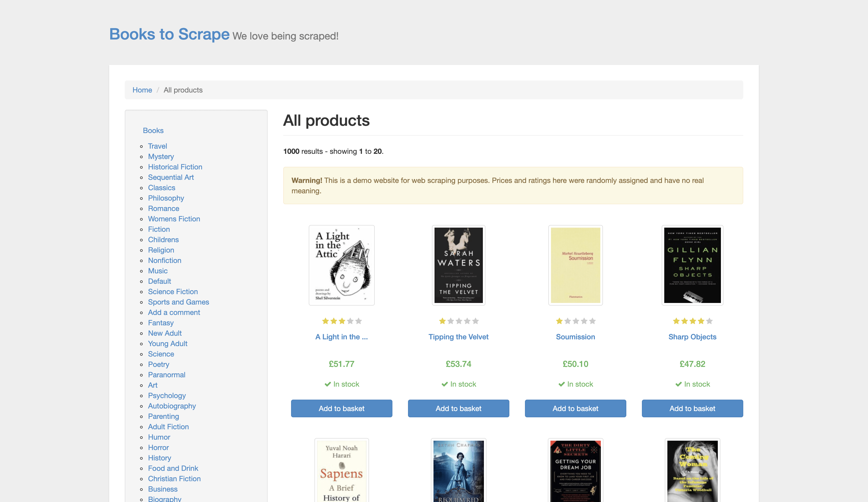Add Soumission to basket

575,408
